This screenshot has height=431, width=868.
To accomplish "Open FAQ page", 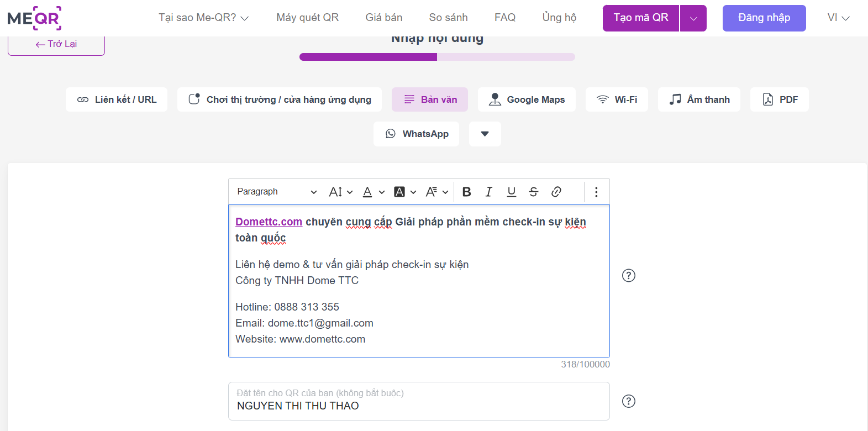I will 505,18.
